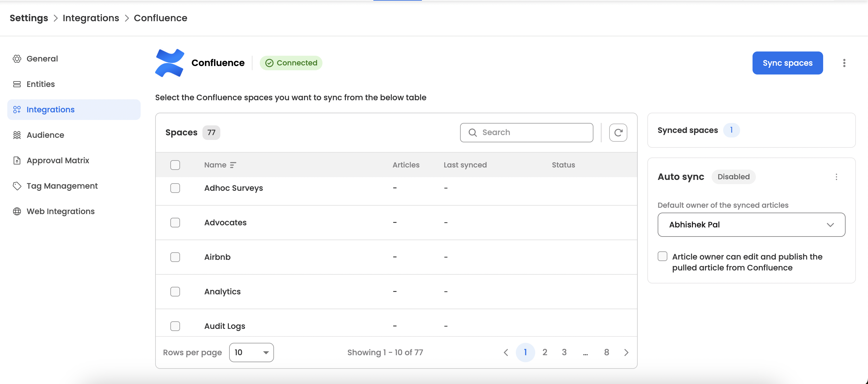The height and width of the screenshot is (384, 868).
Task: Enable article owner edit and publish checkbox
Action: pyautogui.click(x=662, y=256)
